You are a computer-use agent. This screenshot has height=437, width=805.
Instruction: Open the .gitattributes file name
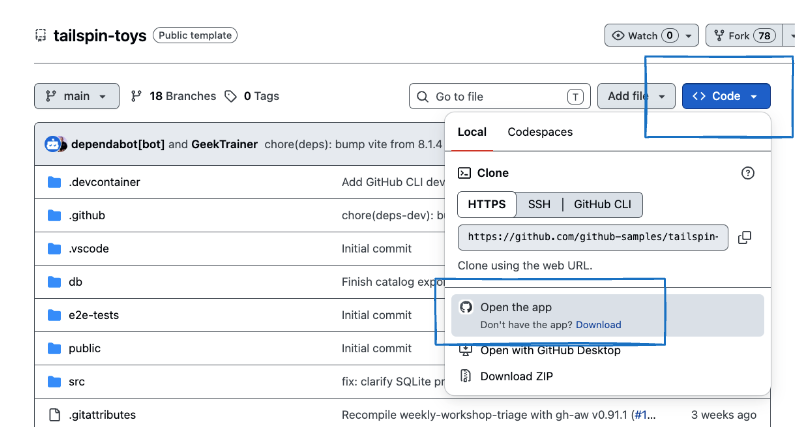pos(102,415)
